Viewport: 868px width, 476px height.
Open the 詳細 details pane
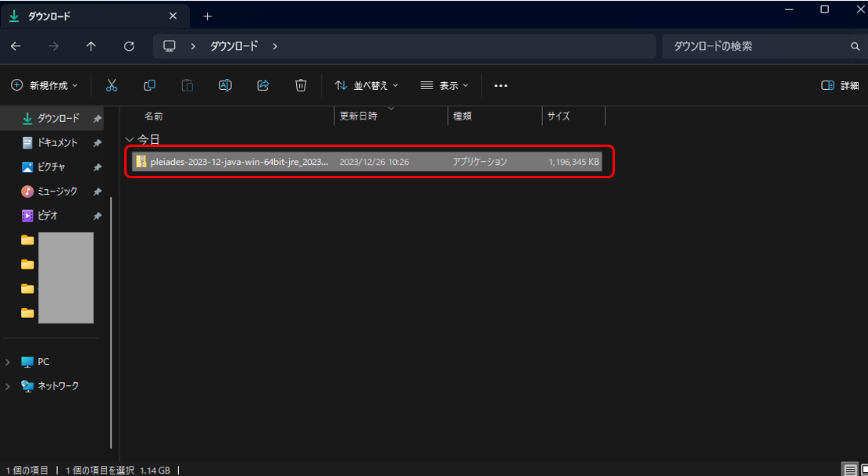click(841, 84)
